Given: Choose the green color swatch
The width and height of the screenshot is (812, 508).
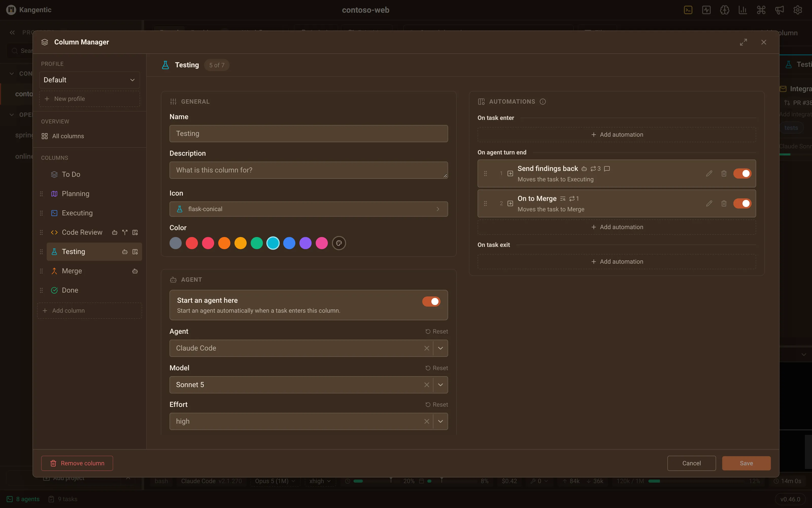Looking at the screenshot, I should (257, 243).
